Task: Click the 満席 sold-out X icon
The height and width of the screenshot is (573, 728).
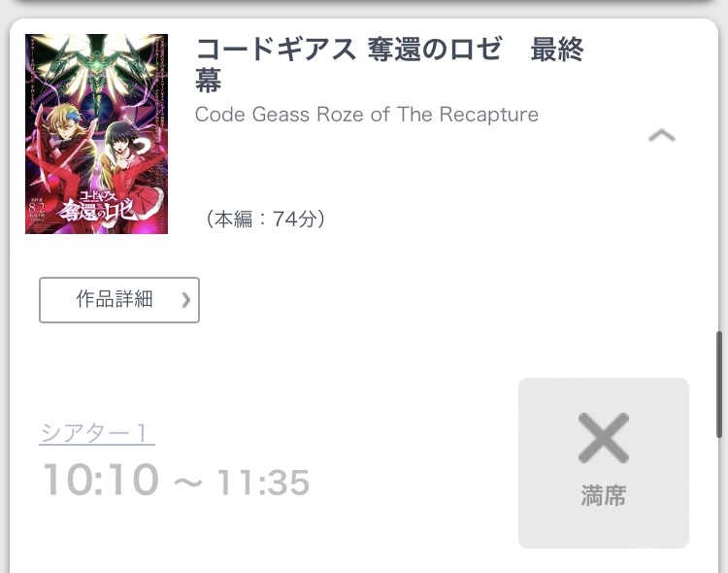Action: click(x=604, y=438)
